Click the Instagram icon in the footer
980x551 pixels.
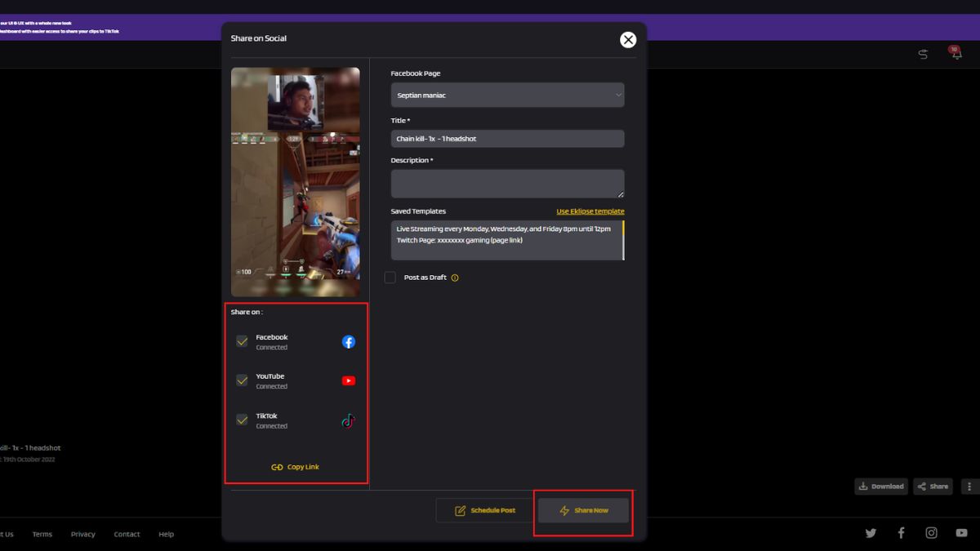tap(931, 532)
